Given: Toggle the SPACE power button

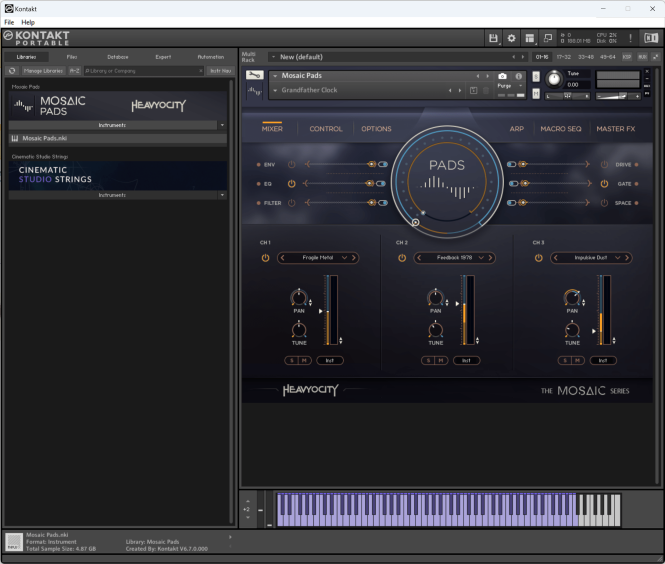Looking at the screenshot, I should tap(604, 203).
